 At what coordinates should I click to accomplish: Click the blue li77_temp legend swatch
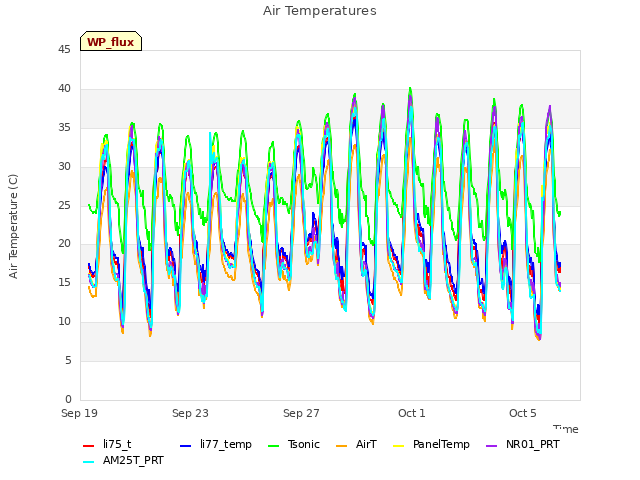click(186, 446)
